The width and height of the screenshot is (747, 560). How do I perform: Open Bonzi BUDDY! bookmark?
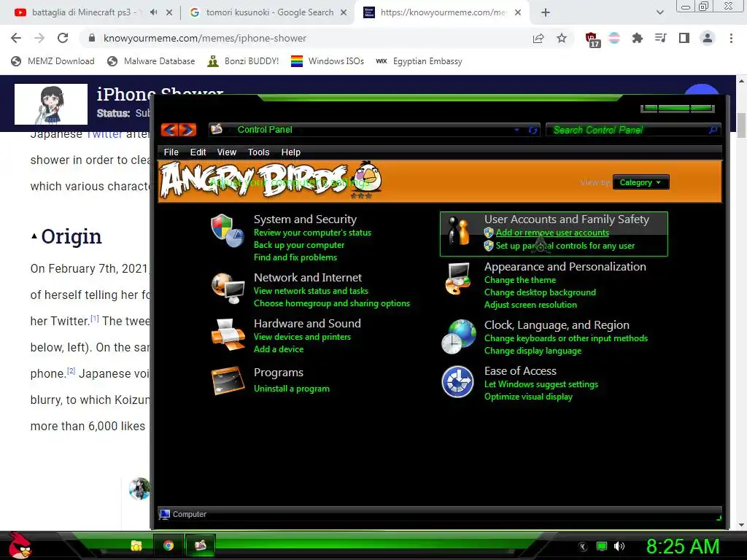pos(243,61)
